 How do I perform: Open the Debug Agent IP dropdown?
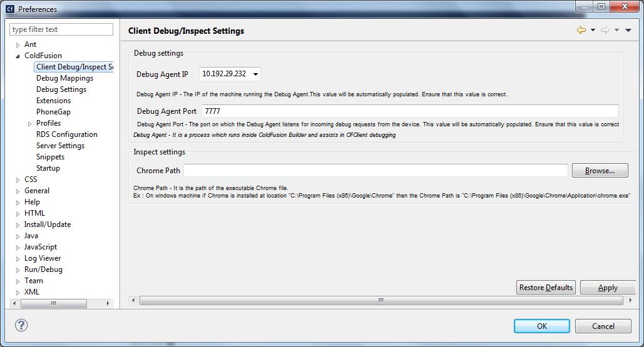(x=255, y=74)
